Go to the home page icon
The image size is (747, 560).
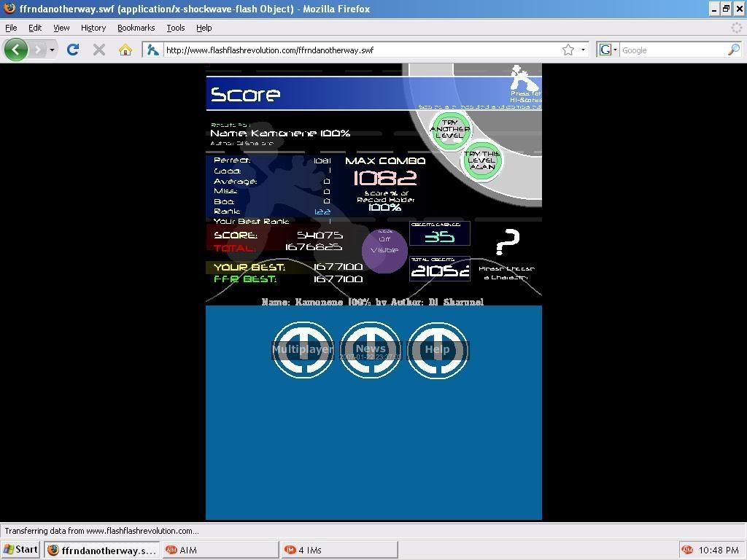125,50
